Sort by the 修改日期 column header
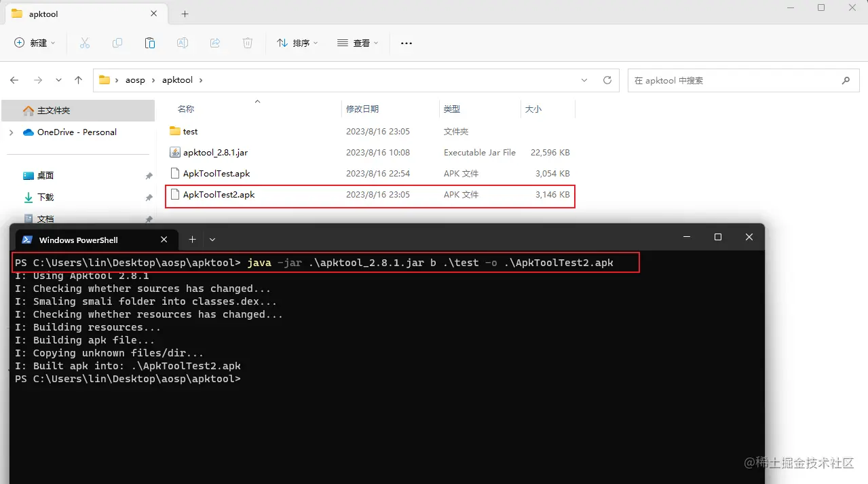 click(362, 109)
